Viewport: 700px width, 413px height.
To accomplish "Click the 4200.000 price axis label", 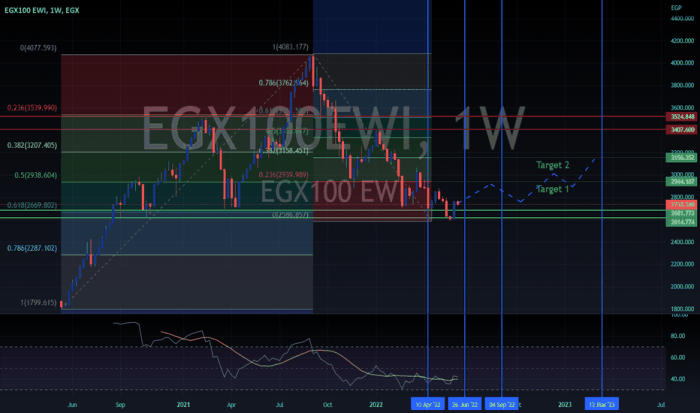I will (682, 41).
